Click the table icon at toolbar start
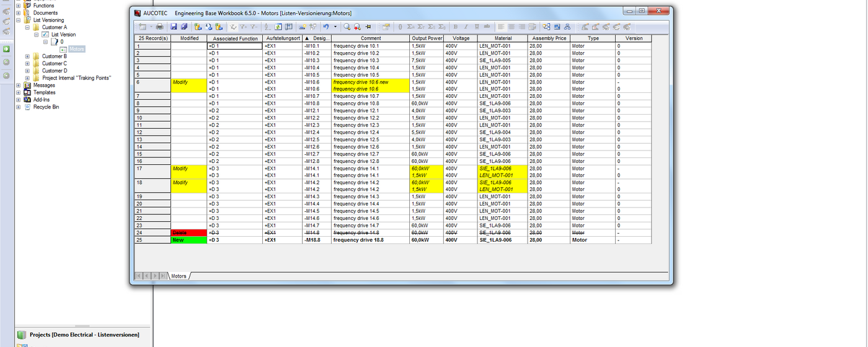Viewport: 868px width, 347px height. pyautogui.click(x=143, y=27)
